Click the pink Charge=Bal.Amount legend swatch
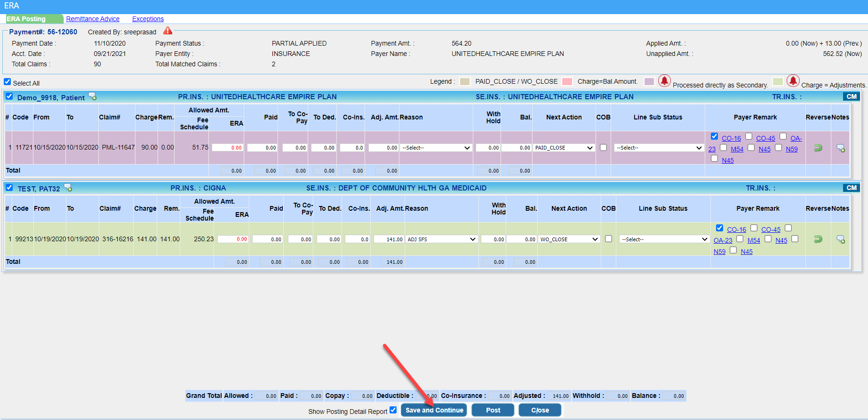Viewport: 868px width, 420px height. point(567,81)
